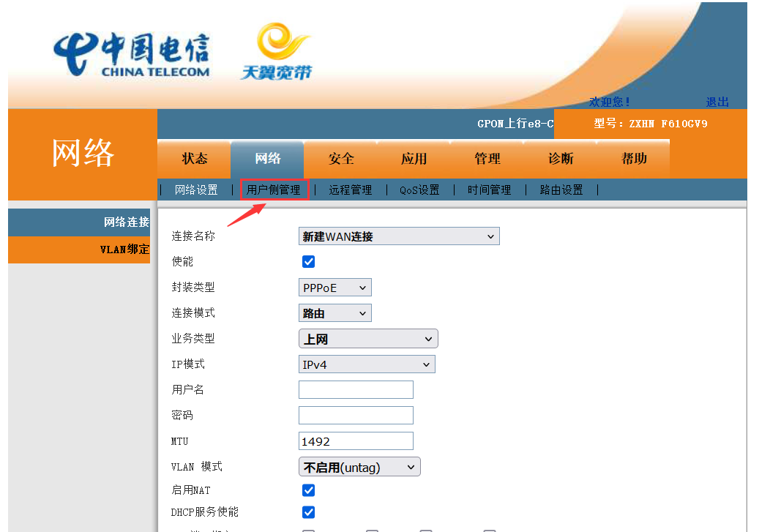Toggle the 启用NAT checkbox
Viewport: 770px width, 532px height.
coord(308,490)
